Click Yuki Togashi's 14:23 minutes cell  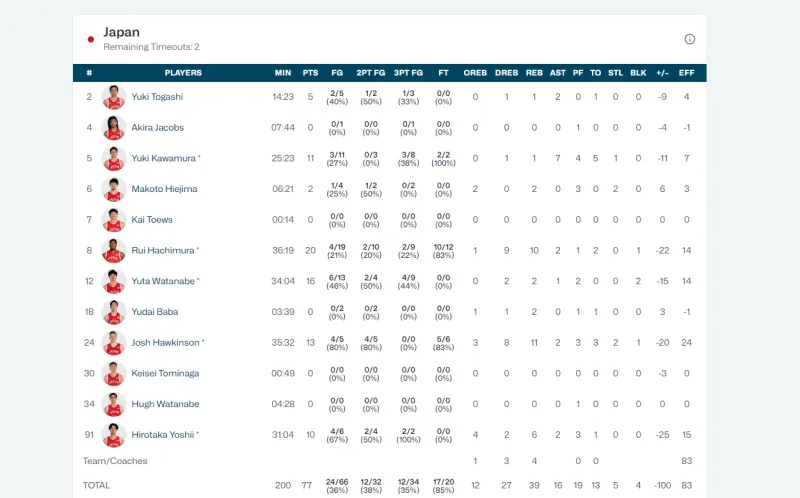[283, 97]
